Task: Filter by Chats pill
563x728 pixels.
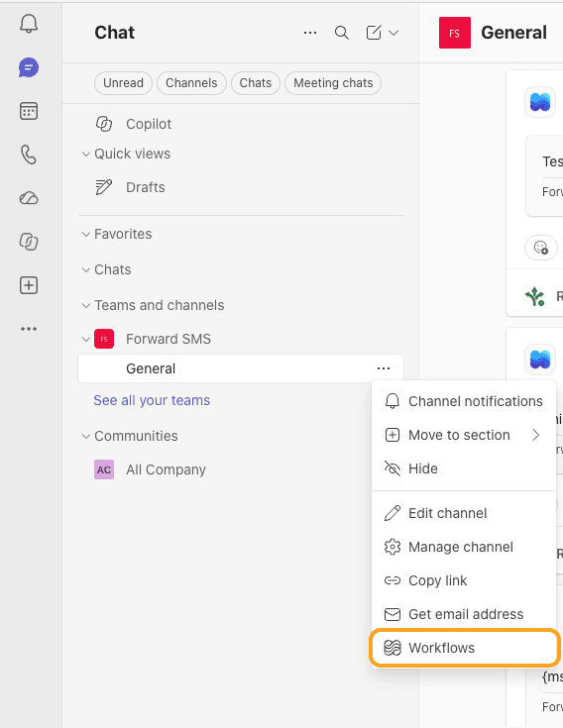Action: pos(256,83)
